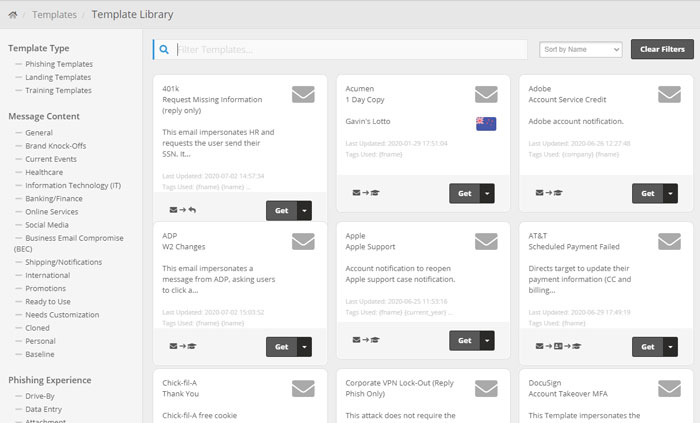This screenshot has height=423, width=700.
Task: Open the Sort by Name dropdown
Action: click(x=581, y=49)
